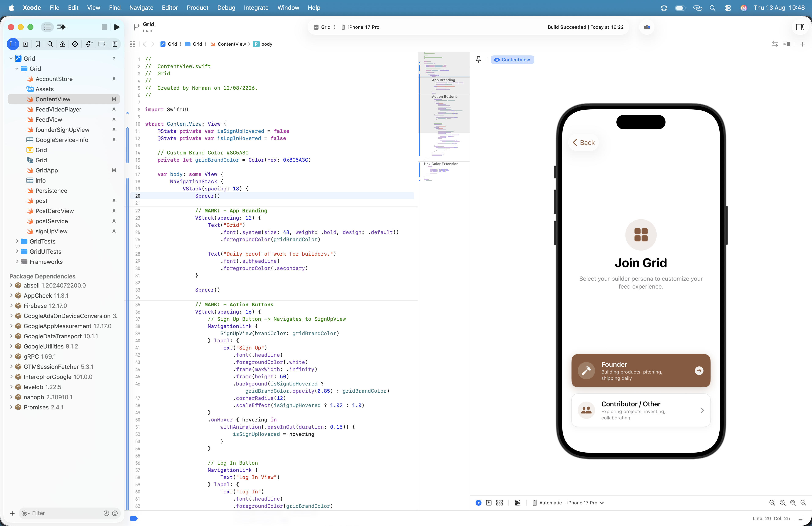812x526 pixels.
Task: Toggle the inspector panel button
Action: 800,27
